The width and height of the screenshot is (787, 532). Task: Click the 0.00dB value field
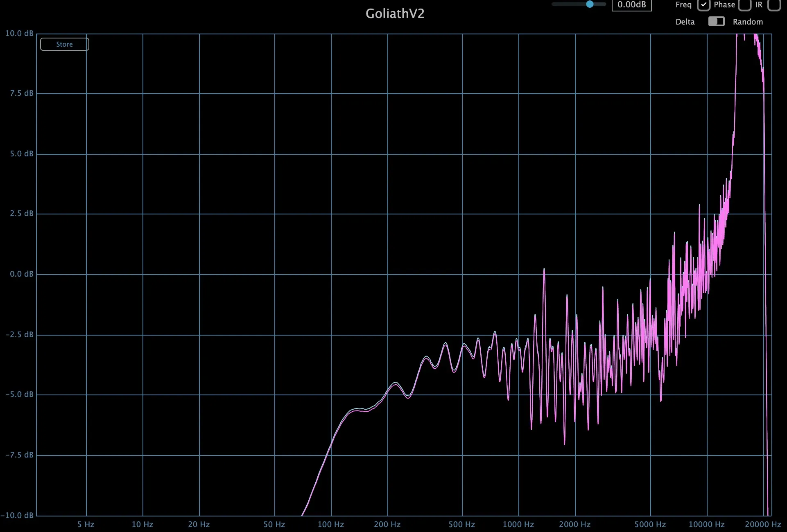[631, 5]
